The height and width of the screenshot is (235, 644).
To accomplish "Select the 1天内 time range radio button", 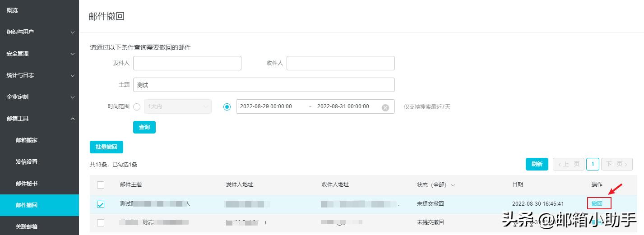I will click(x=137, y=107).
